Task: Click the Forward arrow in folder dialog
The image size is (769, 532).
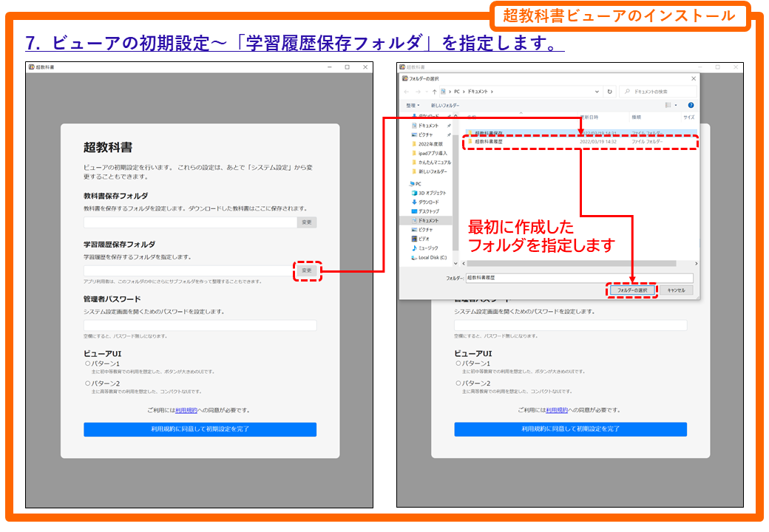Action: tap(418, 92)
